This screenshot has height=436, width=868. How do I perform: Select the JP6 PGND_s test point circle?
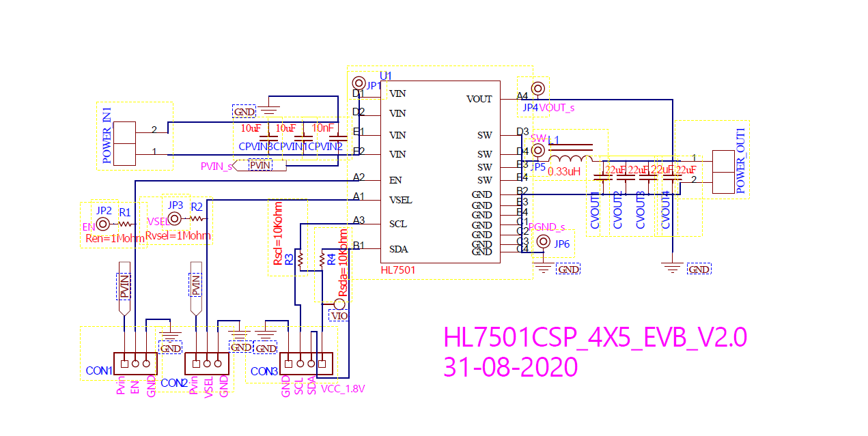(544, 242)
